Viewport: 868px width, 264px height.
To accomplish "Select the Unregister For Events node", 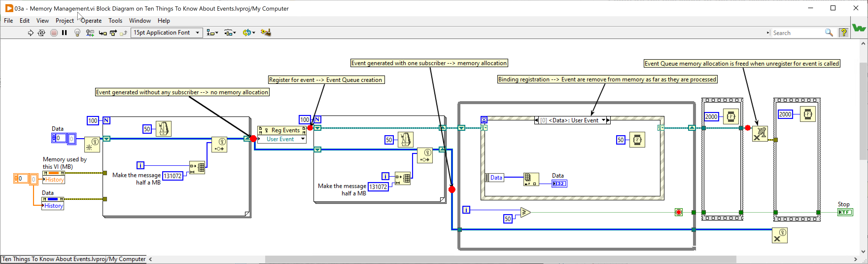I will pyautogui.click(x=760, y=134).
